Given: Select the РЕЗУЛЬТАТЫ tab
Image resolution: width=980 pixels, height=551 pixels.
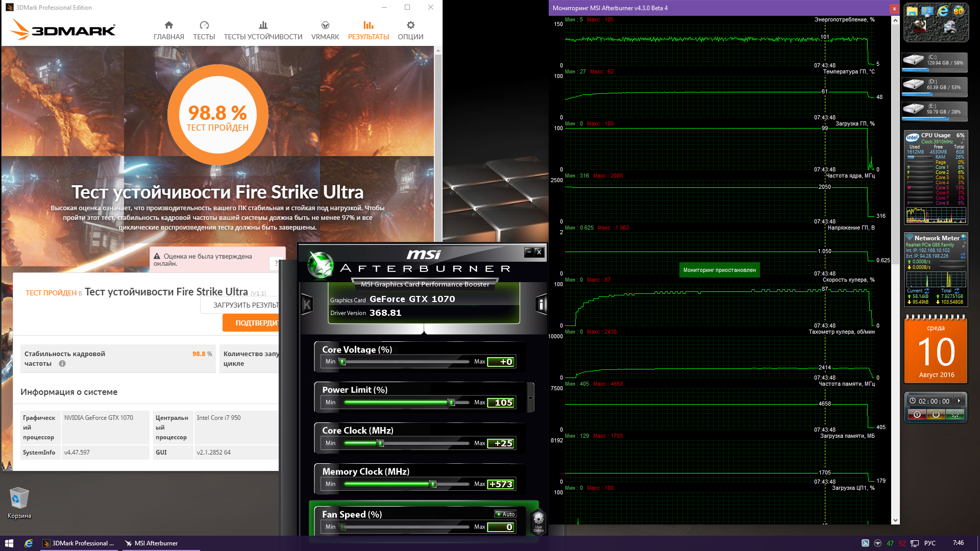Looking at the screenshot, I should click(x=369, y=31).
